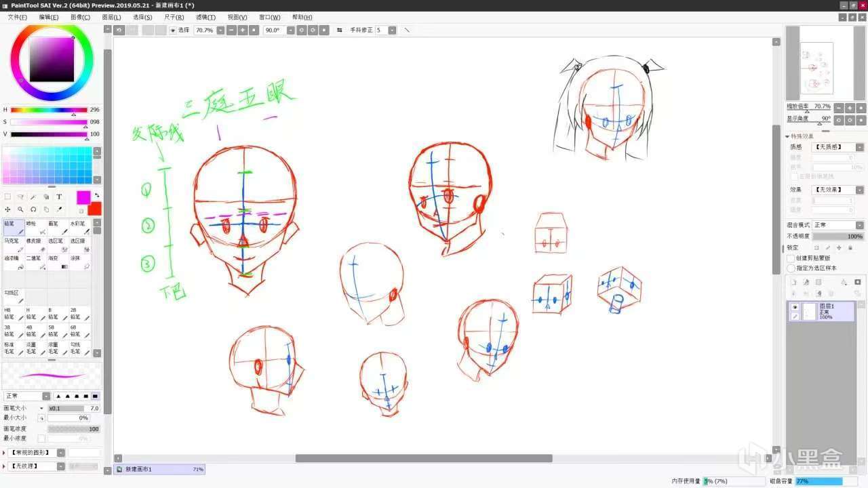Select the 涂抹 smudge tool
This screenshot has height=488, width=868.
79,263
